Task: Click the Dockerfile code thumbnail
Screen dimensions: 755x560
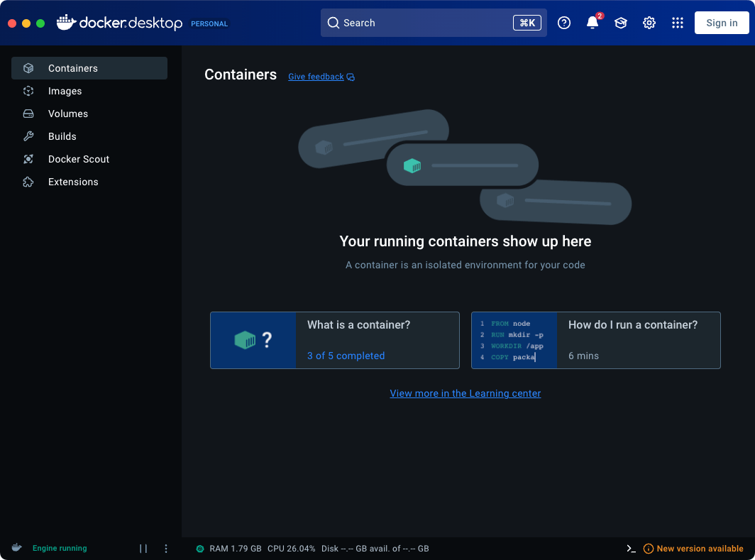Action: [x=514, y=341]
